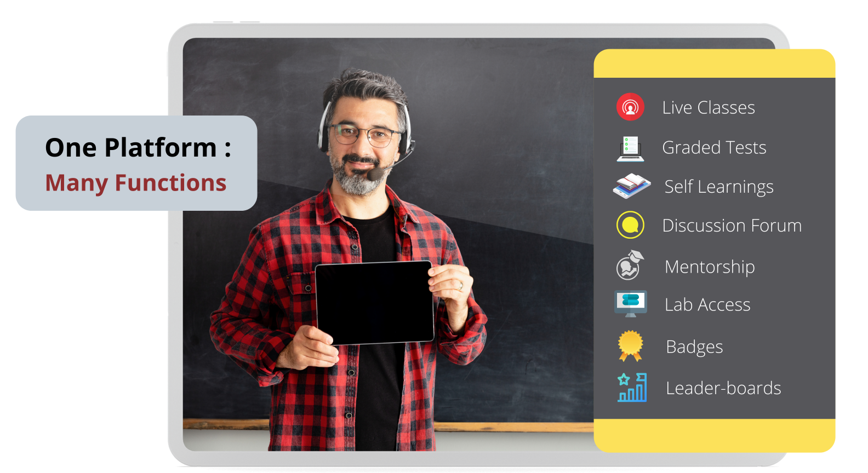868x473 pixels.
Task: Click the yellow top bar of features panel
Action: point(714,64)
